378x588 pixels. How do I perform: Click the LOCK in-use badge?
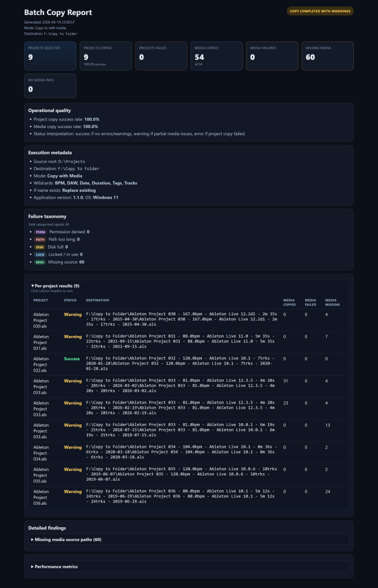[40, 254]
